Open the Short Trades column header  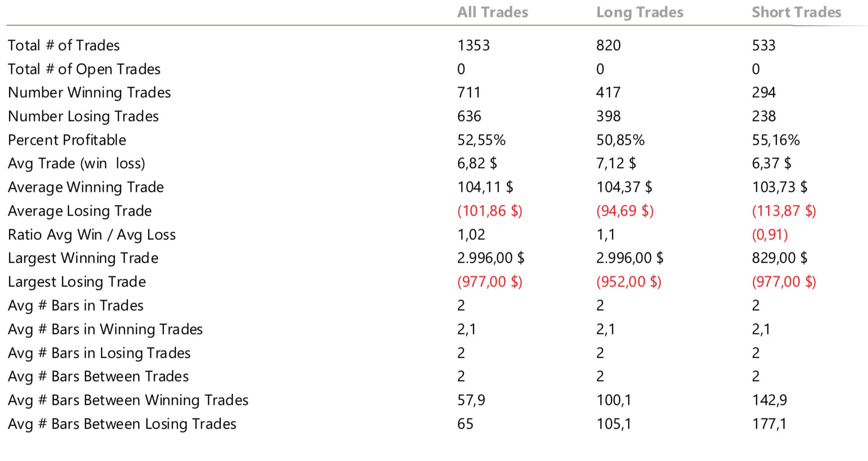coord(796,12)
